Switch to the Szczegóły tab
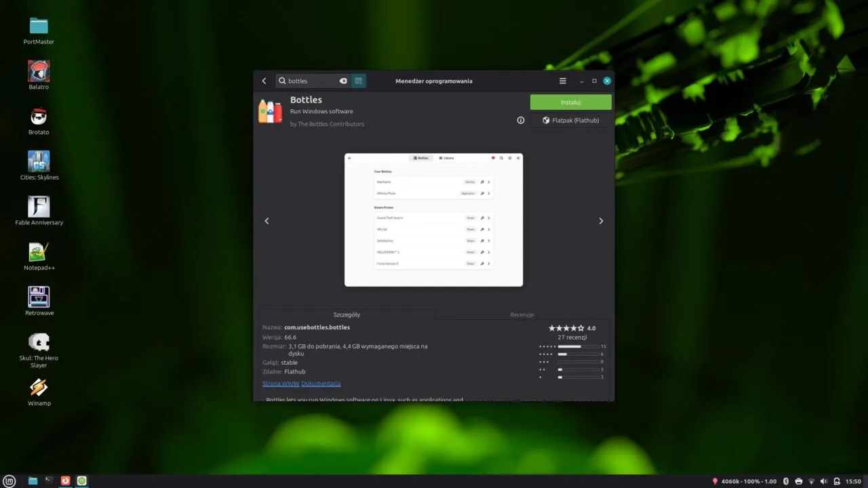This screenshot has width=868, height=488. point(347,314)
